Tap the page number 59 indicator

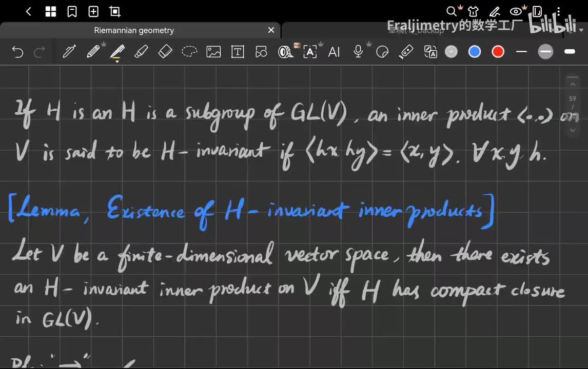pyautogui.click(x=572, y=99)
